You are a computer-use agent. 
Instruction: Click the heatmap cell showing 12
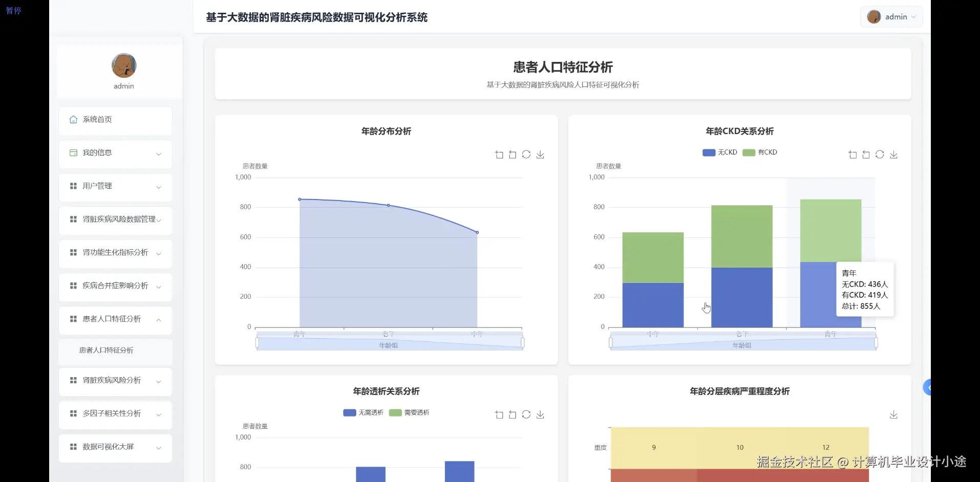tap(826, 447)
